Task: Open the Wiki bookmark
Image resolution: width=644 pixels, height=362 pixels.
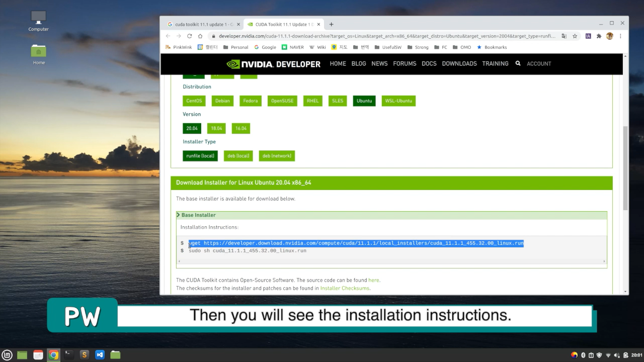Action: (317, 47)
